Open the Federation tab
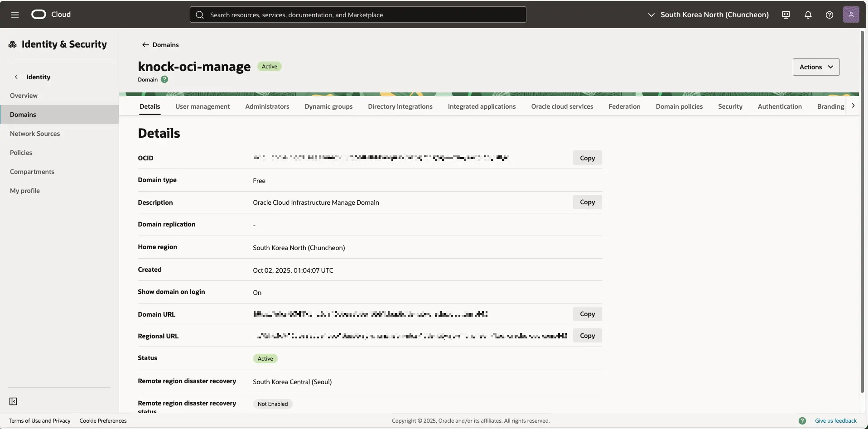This screenshot has width=868, height=429. [624, 106]
